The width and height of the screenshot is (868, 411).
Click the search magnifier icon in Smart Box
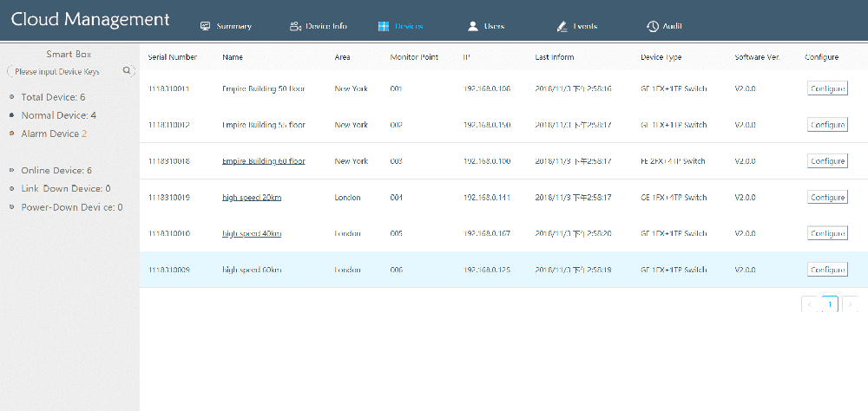click(127, 71)
